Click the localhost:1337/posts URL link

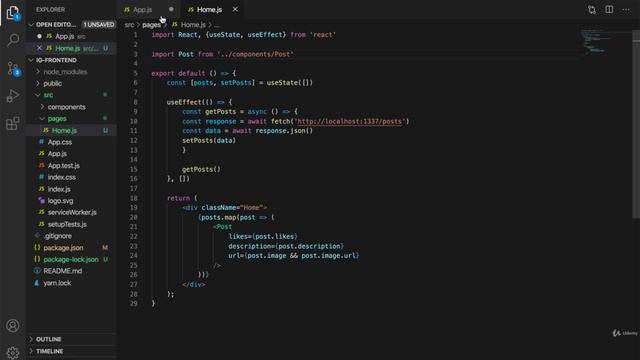[350, 121]
